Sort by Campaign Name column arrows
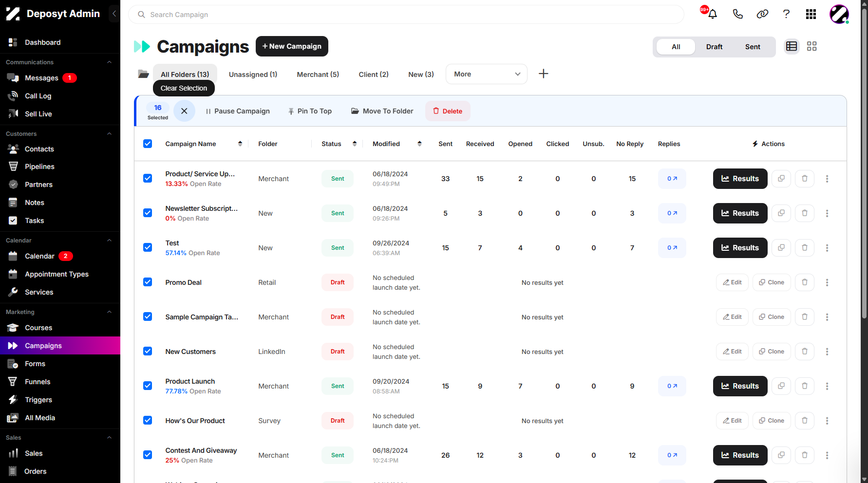Screen dimensions: 868x483 [240, 144]
